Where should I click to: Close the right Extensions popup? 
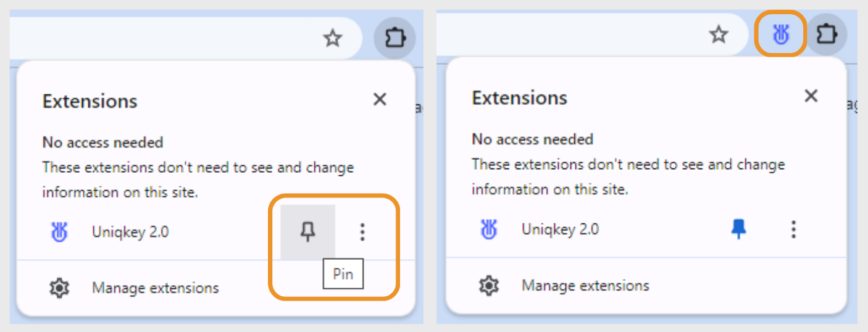[811, 96]
